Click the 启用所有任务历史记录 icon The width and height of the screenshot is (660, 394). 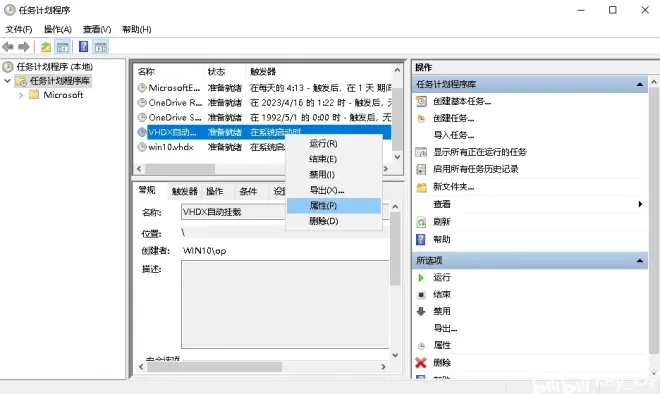pos(421,169)
